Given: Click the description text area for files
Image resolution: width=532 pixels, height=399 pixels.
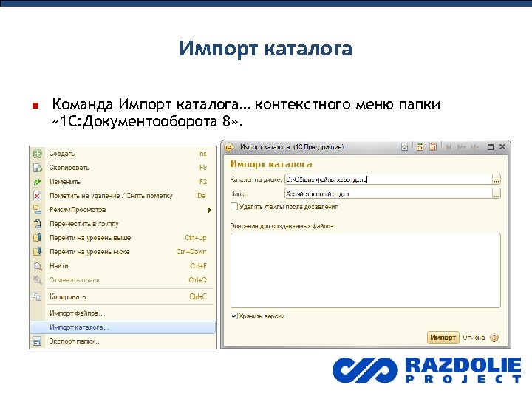Looking at the screenshot, I should [366, 270].
